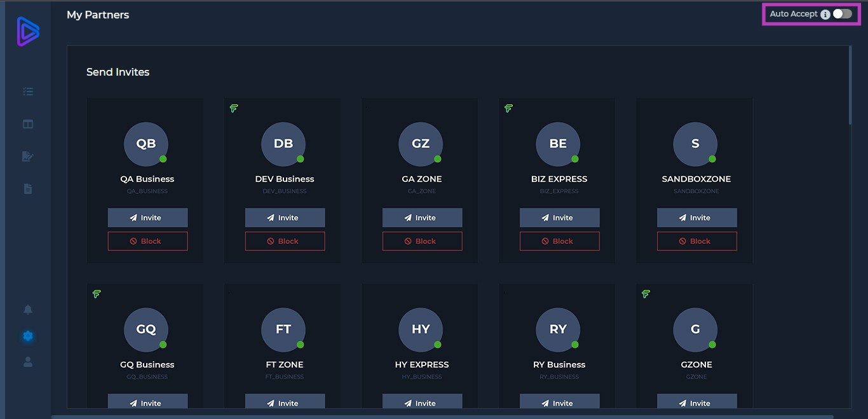868x419 pixels.
Task: Block the BIZ EXPRESS partner
Action: click(559, 241)
